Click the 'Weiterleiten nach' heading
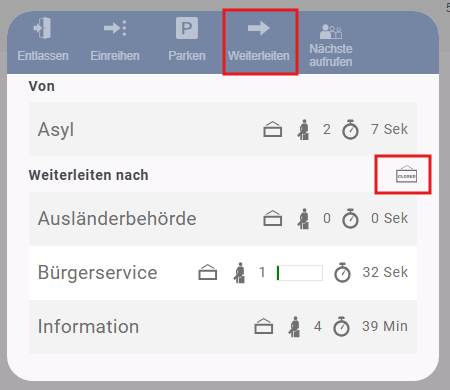The height and width of the screenshot is (390, 450). (x=88, y=175)
